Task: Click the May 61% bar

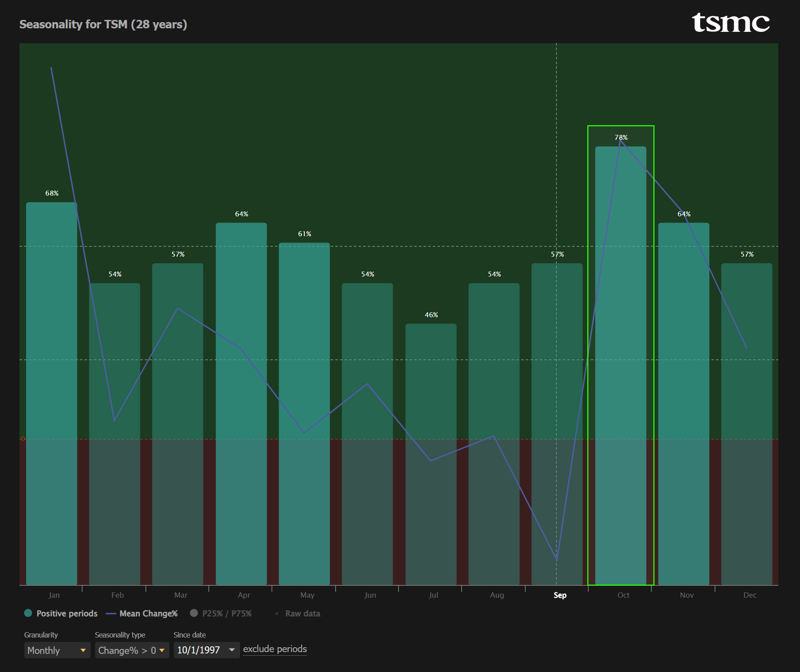Action: click(304, 414)
